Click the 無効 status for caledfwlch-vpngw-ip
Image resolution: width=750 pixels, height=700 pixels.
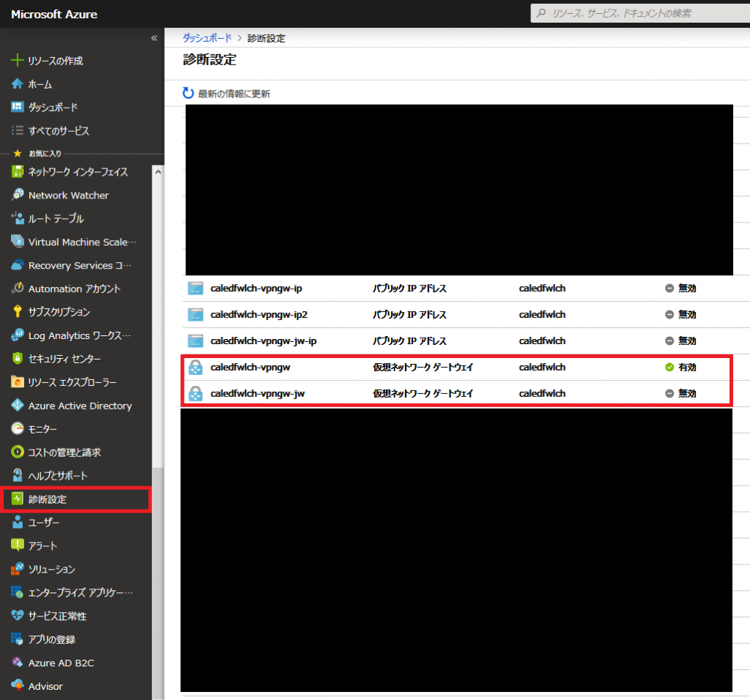(x=687, y=288)
